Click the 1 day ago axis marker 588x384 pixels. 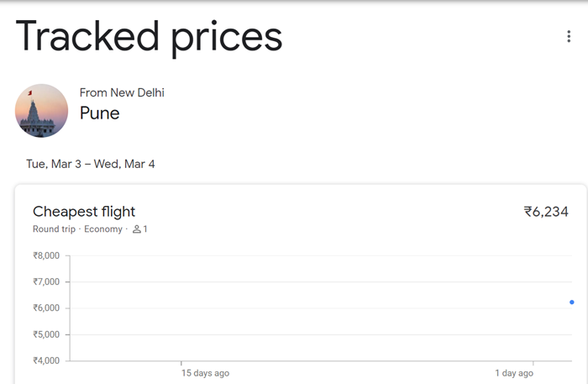pos(513,373)
